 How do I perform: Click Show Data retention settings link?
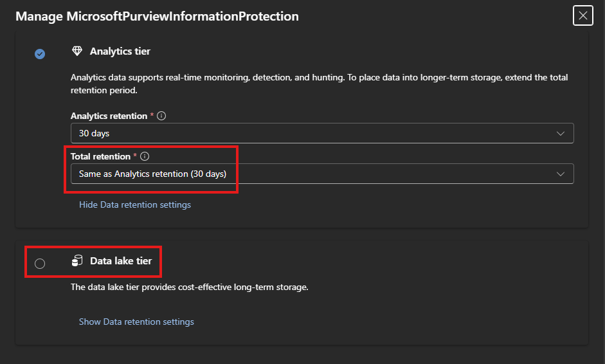[136, 322]
